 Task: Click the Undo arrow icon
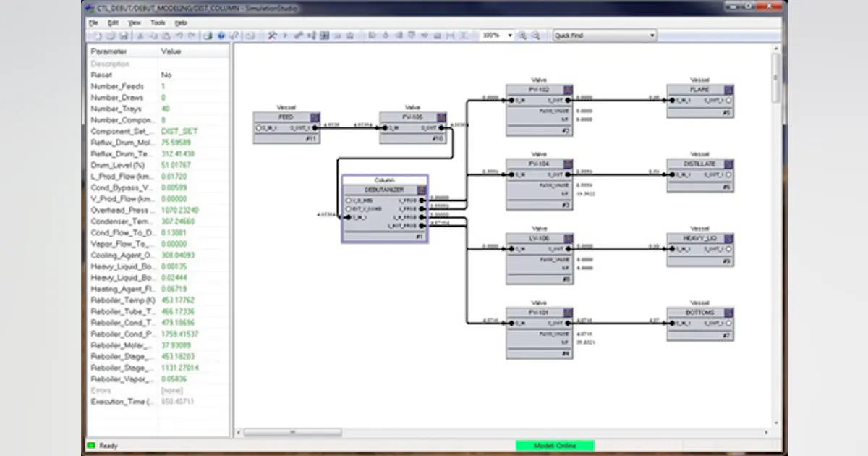(179, 35)
